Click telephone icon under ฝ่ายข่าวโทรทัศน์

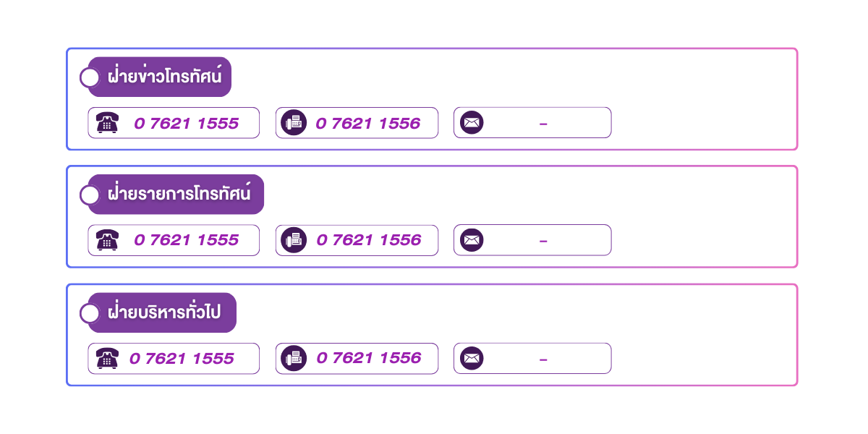106,123
